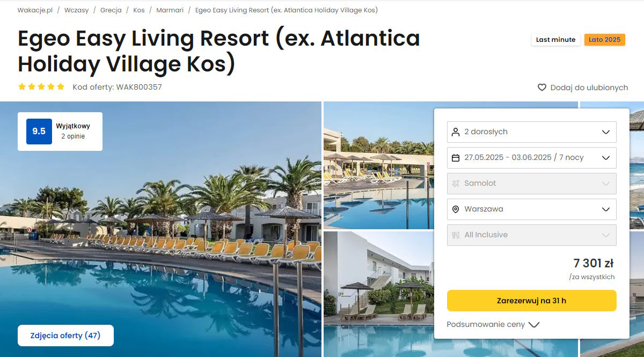644x357 pixels.
Task: Go to the Grecja breadcrumb
Action: pyautogui.click(x=111, y=10)
